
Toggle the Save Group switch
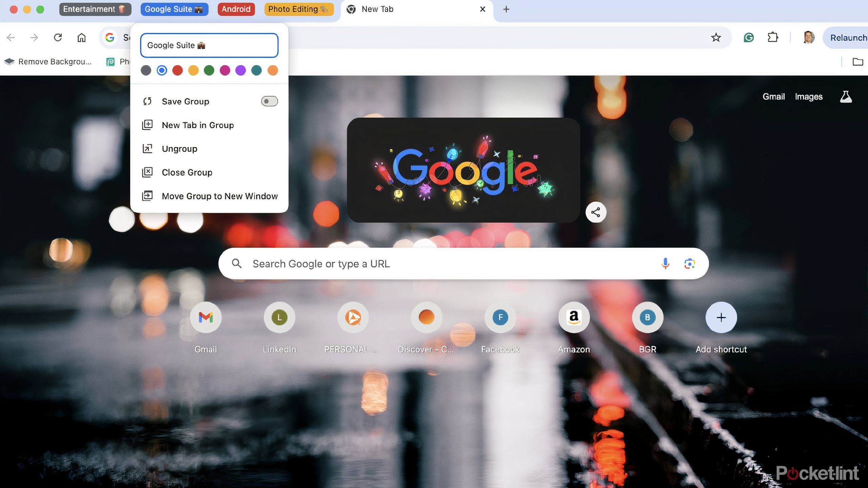click(268, 101)
